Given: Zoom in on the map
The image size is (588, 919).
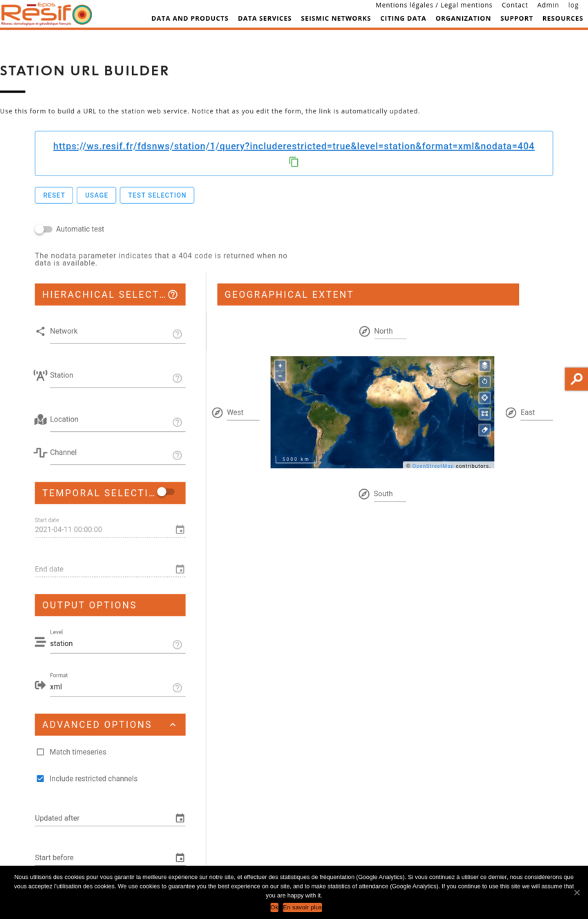Looking at the screenshot, I should pos(280,366).
